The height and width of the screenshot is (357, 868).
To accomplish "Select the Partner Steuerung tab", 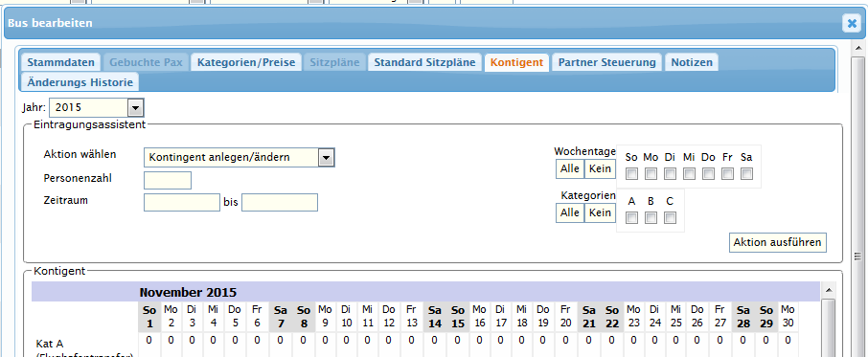I will pyautogui.click(x=607, y=62).
